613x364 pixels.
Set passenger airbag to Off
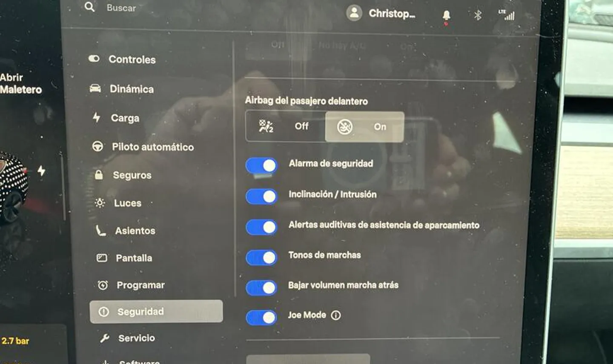(285, 126)
